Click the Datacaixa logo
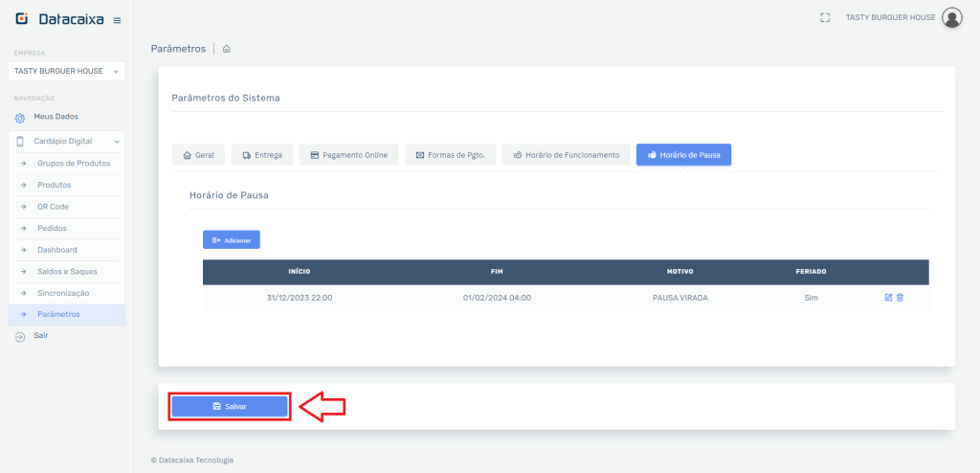This screenshot has width=980, height=473. point(61,19)
